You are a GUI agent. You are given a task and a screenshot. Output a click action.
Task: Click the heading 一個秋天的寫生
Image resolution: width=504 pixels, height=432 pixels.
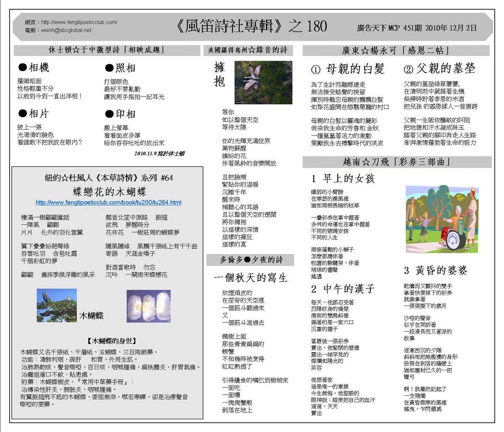pos(250,278)
